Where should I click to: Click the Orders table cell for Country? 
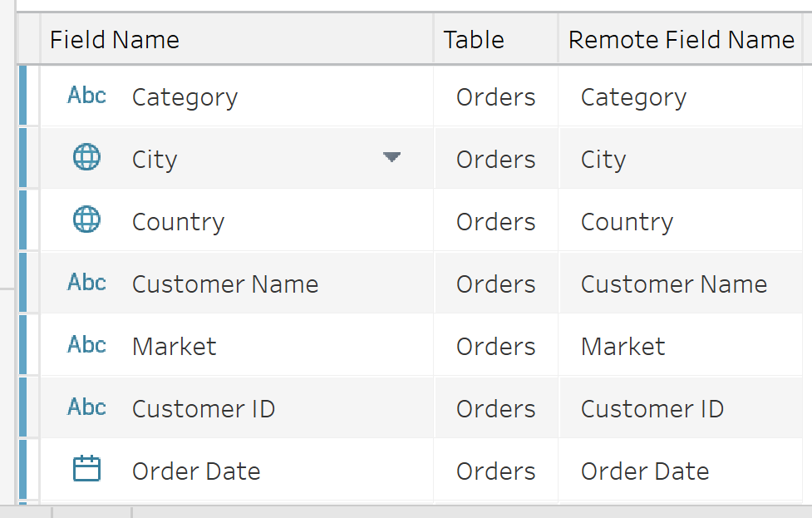(495, 220)
